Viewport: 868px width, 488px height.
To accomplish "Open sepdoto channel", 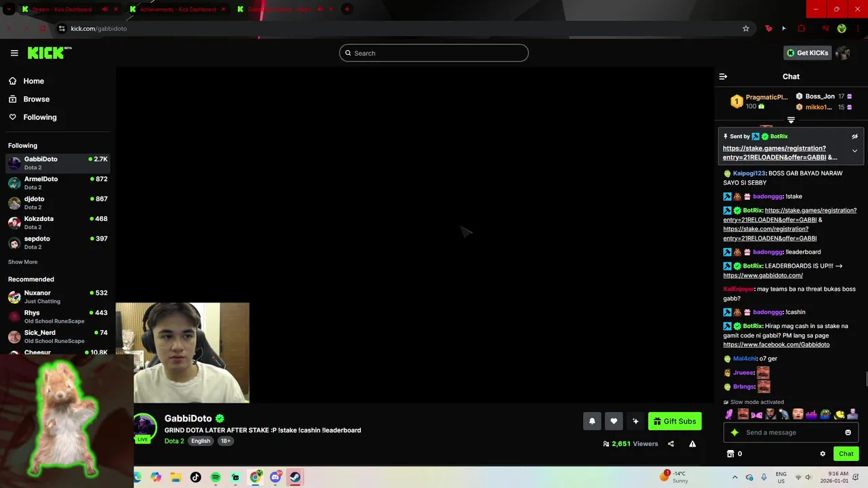I will tap(58, 242).
